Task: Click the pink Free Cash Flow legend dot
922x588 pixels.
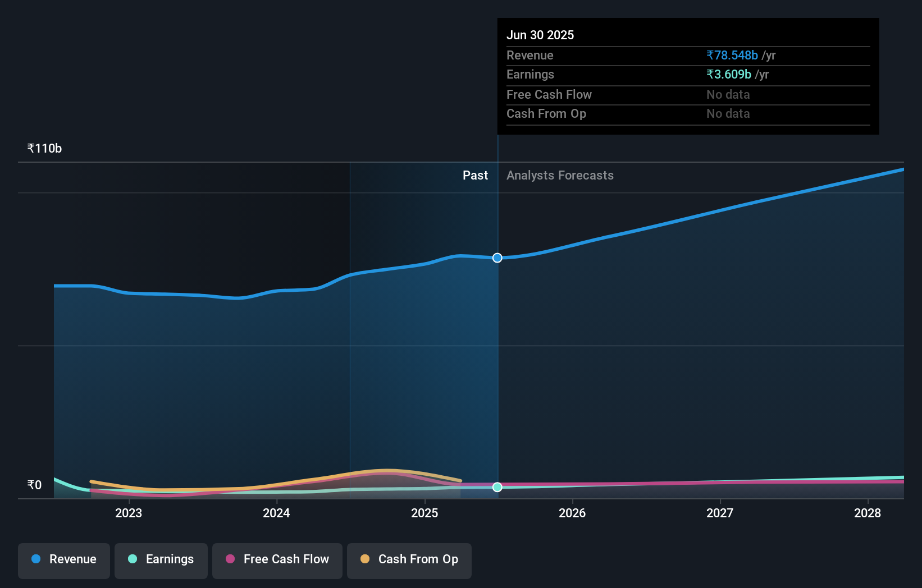Action: (230, 559)
